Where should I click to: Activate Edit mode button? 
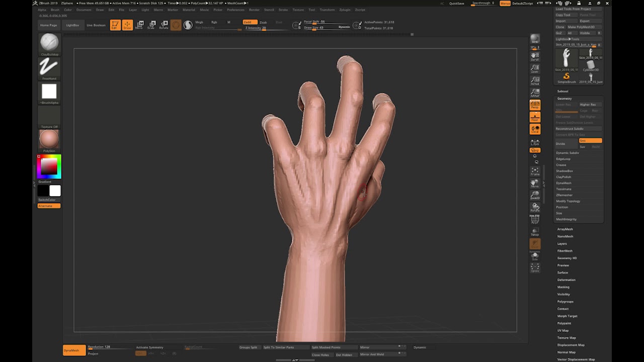115,25
